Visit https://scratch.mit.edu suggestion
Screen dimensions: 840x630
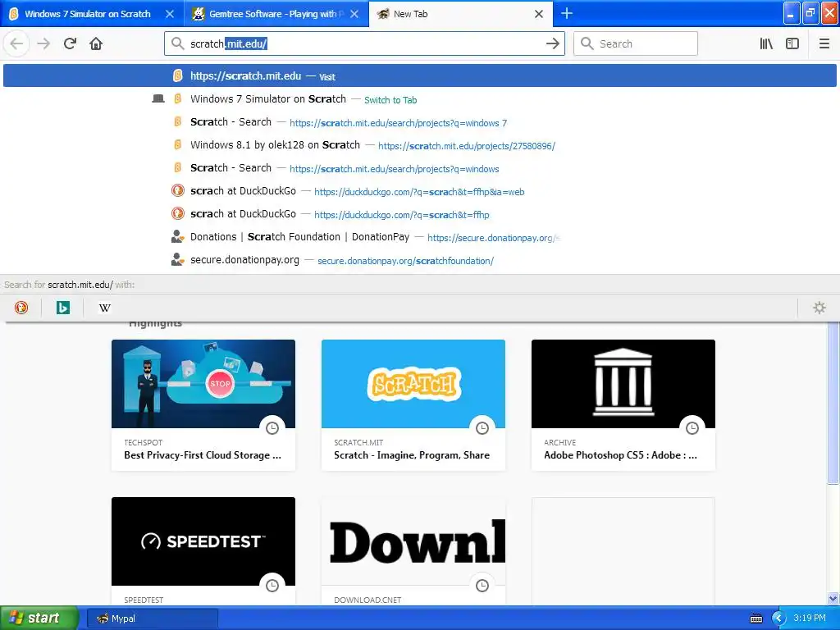click(420, 76)
